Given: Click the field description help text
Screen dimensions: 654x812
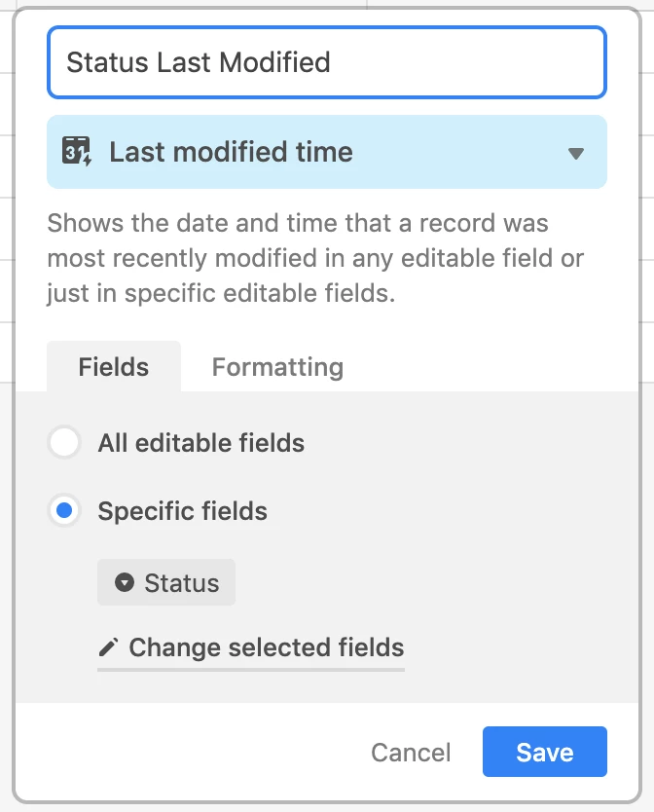Looking at the screenshot, I should [x=311, y=258].
